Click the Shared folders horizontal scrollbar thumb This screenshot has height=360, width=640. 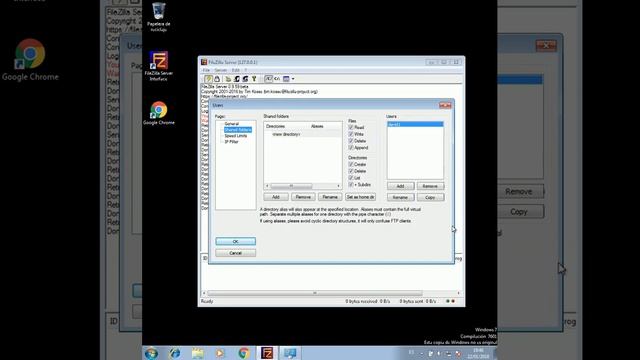[291, 186]
